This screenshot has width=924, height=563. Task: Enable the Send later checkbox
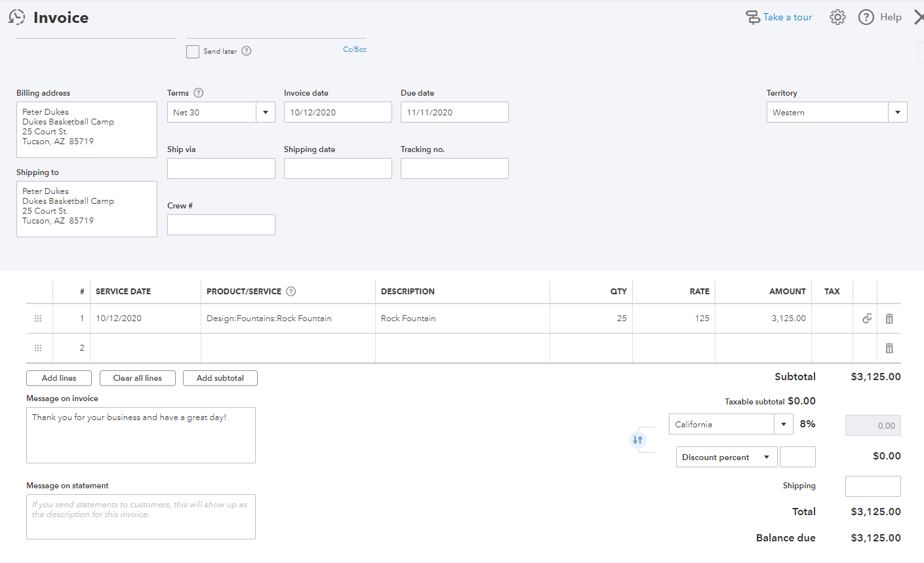tap(193, 52)
